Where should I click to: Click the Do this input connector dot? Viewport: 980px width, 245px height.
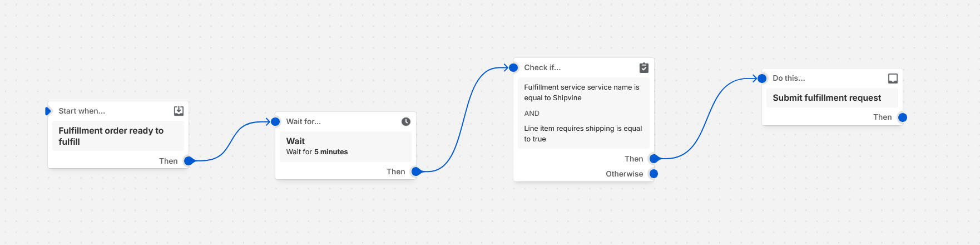[762, 79]
